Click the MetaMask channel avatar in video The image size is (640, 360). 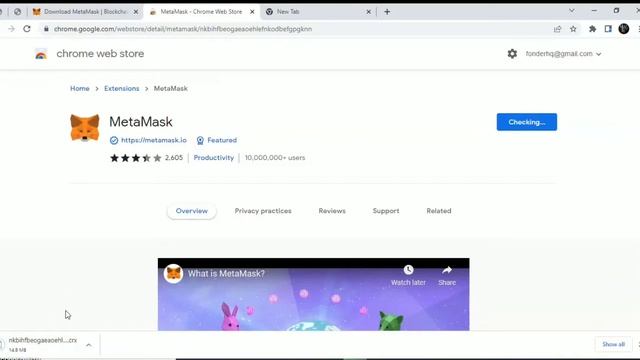(173, 273)
